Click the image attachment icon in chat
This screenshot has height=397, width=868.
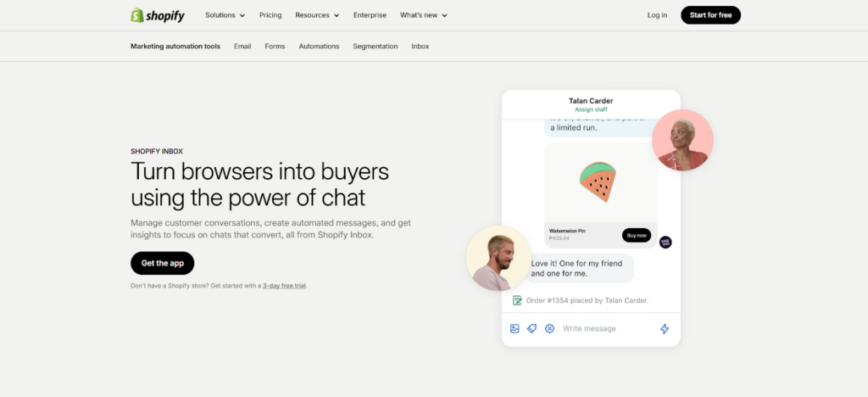[x=515, y=328]
